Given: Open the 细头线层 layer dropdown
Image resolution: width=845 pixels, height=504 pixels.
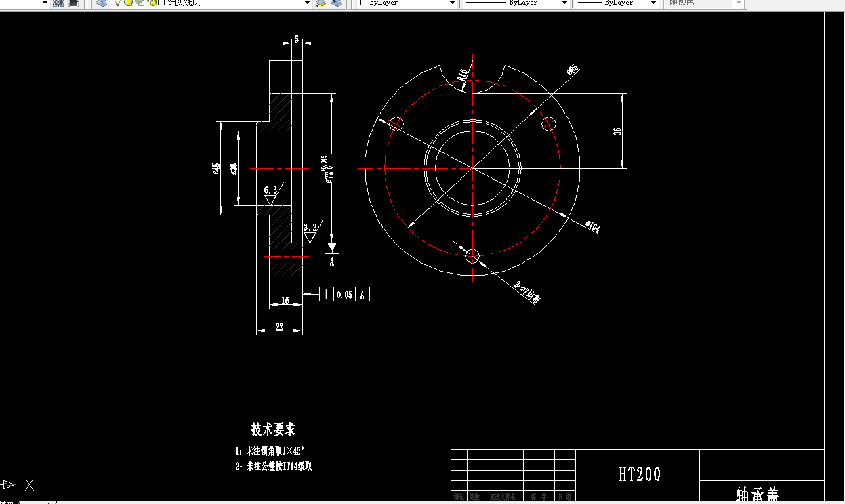Looking at the screenshot, I should (x=306, y=3).
